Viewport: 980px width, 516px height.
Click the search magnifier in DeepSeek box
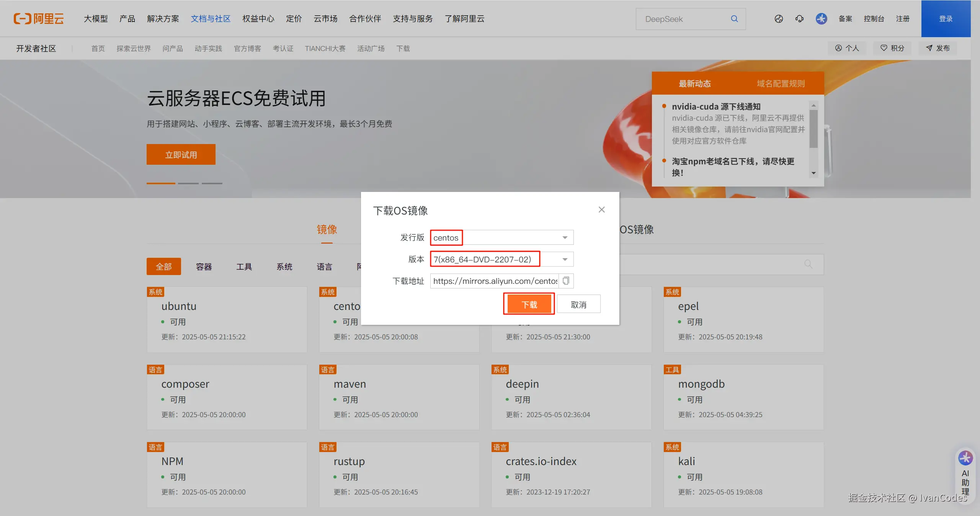pos(734,19)
